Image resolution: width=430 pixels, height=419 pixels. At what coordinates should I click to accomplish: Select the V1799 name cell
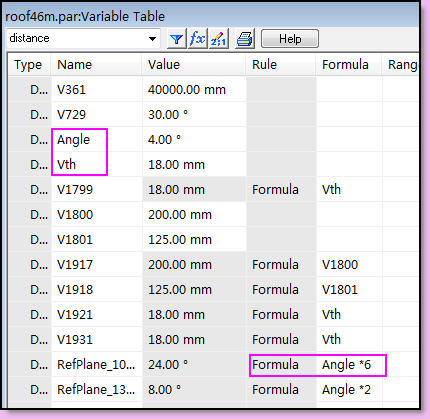point(96,190)
